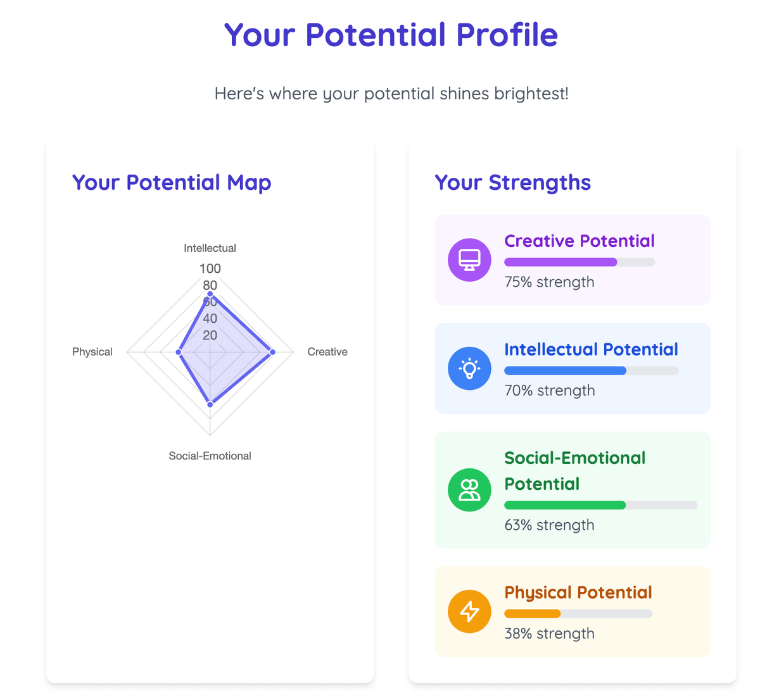Click the Your Potential Map title
This screenshot has width=760, height=700.
[172, 182]
